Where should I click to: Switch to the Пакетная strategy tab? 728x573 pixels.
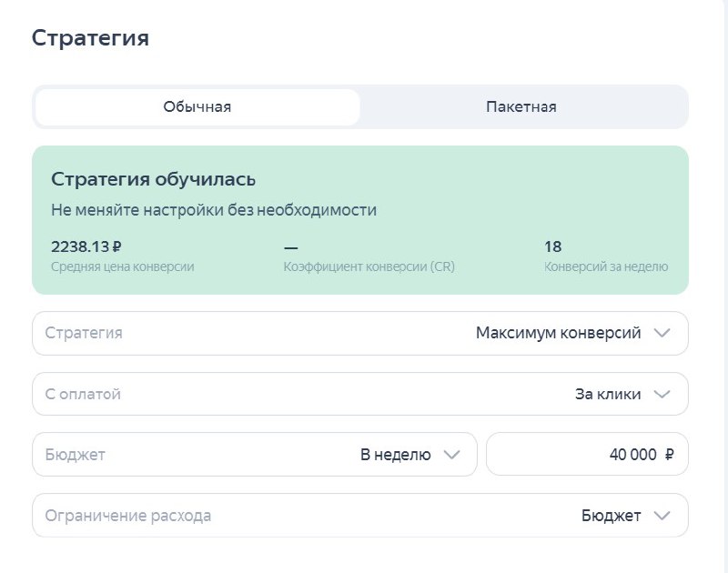click(x=521, y=107)
